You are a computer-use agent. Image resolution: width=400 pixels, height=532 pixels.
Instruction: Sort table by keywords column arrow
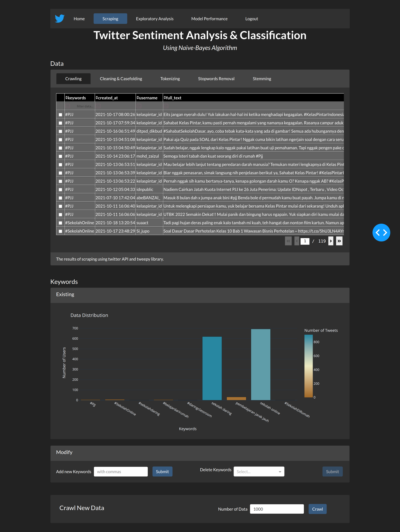(x=66, y=98)
